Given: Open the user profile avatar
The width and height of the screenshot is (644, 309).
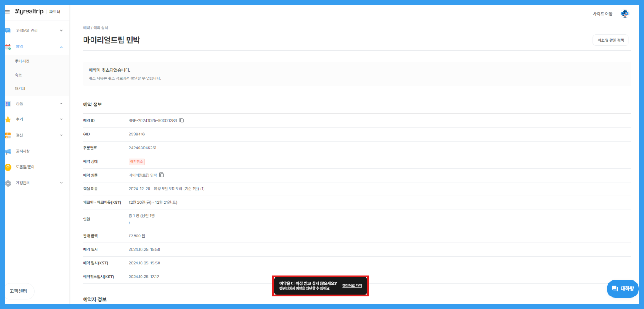Looking at the screenshot, I should 625,14.
